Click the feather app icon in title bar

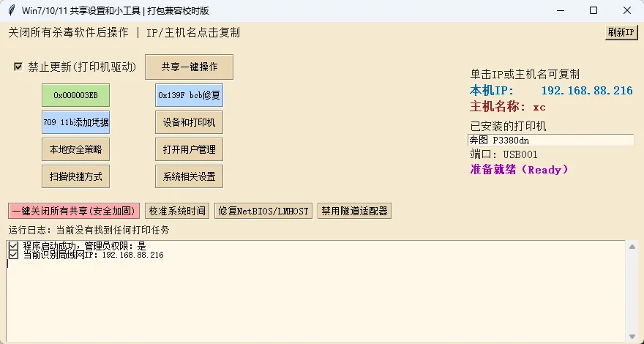click(x=12, y=11)
